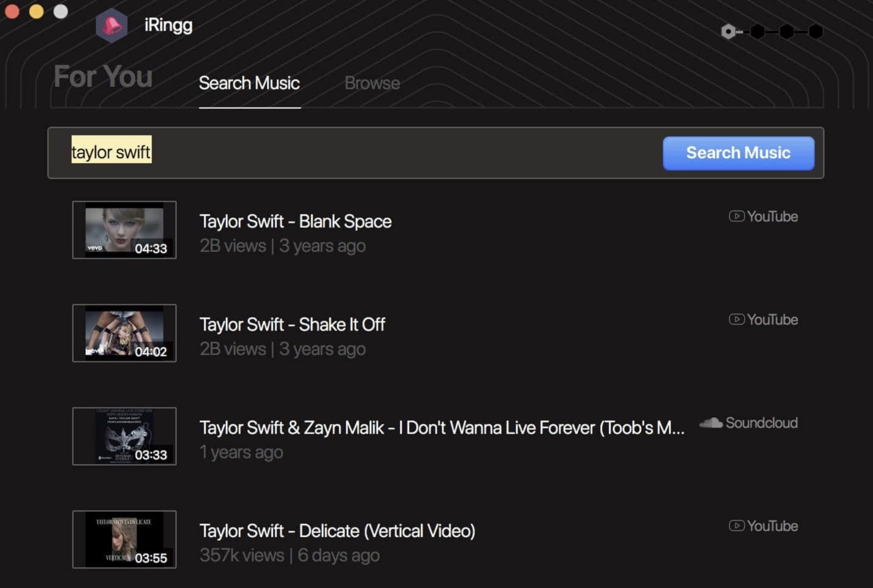Click the 04:02 duration badge
Screen dimensions: 873x588
click(x=151, y=351)
